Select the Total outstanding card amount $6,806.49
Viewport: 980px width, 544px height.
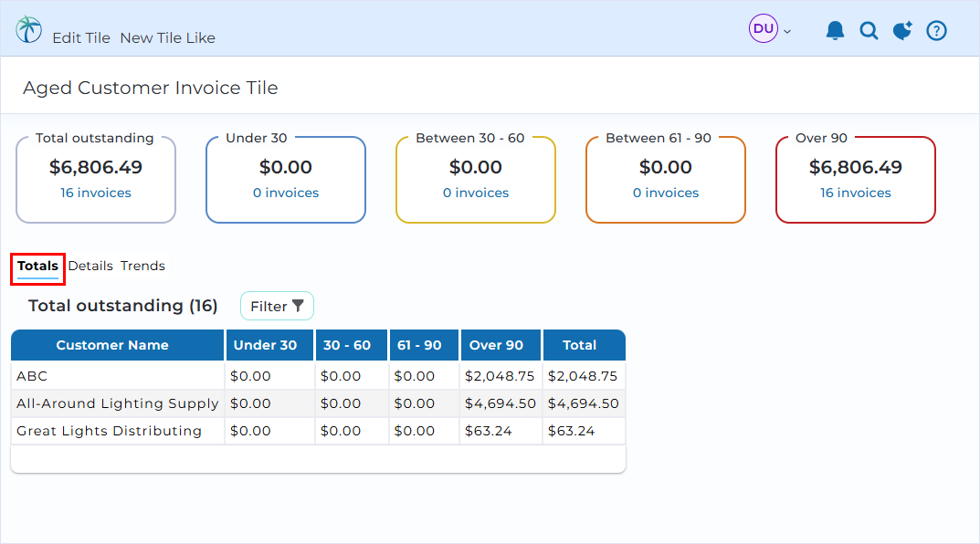click(96, 167)
